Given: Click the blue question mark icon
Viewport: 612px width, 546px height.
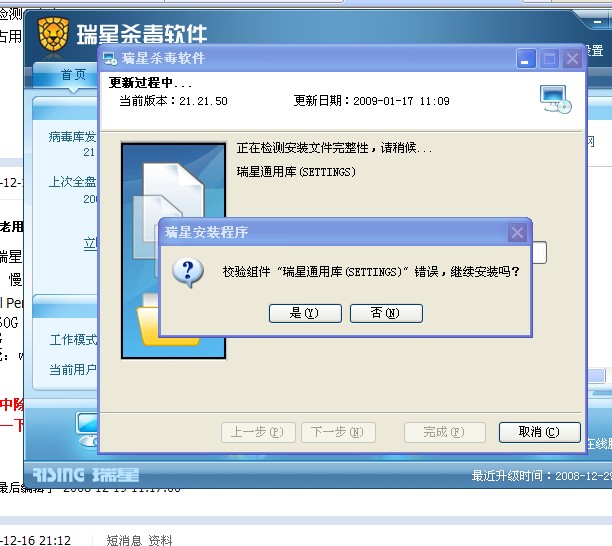Looking at the screenshot, I should 188,272.
